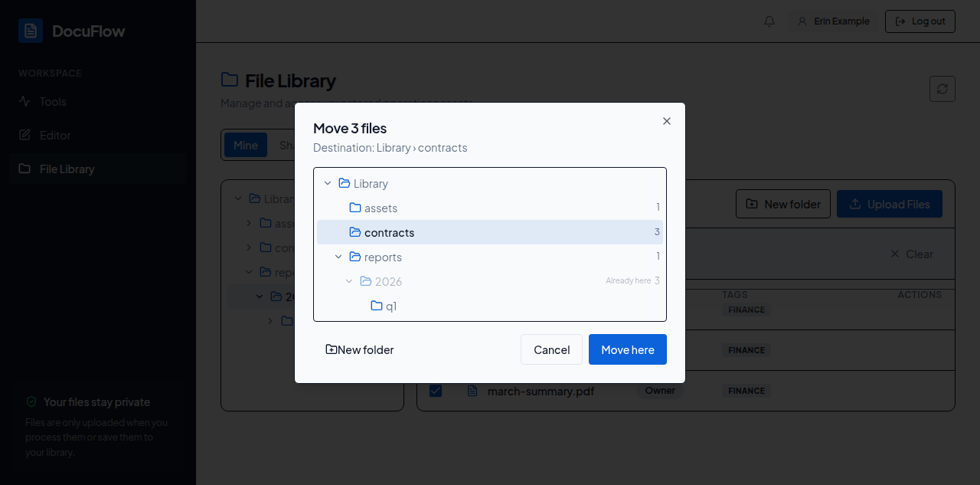Cancel the move operation
The image size is (980, 485).
[552, 349]
